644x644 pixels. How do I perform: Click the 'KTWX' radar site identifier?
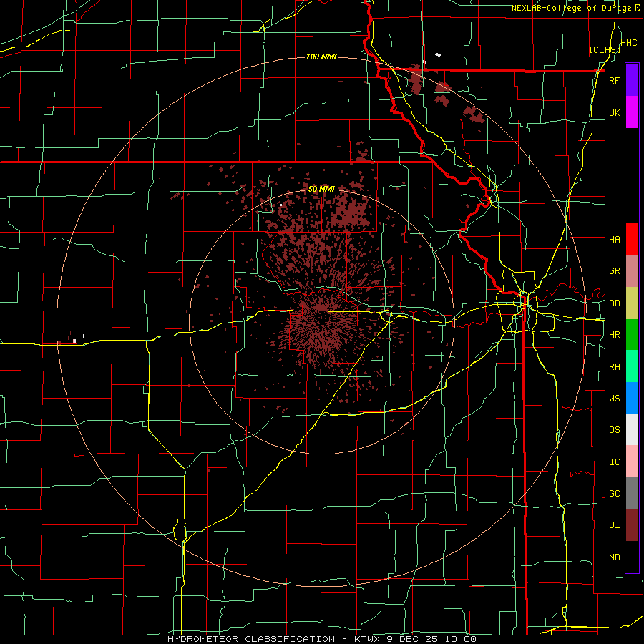coord(367,639)
